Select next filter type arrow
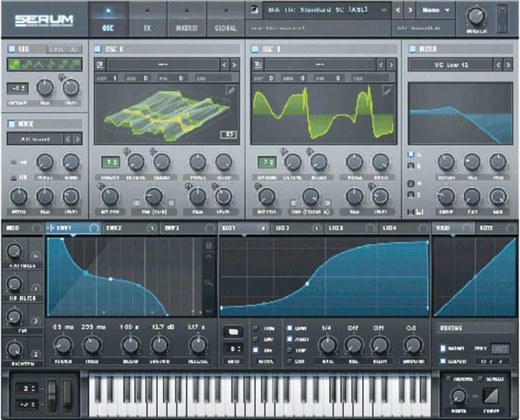 click(x=508, y=65)
